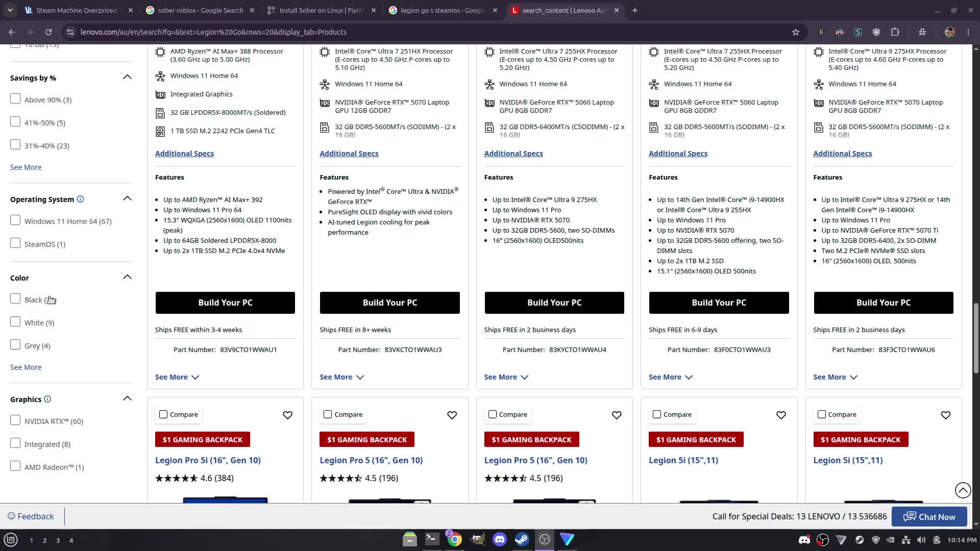Screen dimensions: 980x551
Task: Add Legion Pro 5i to wishlist heart
Action: [288, 415]
